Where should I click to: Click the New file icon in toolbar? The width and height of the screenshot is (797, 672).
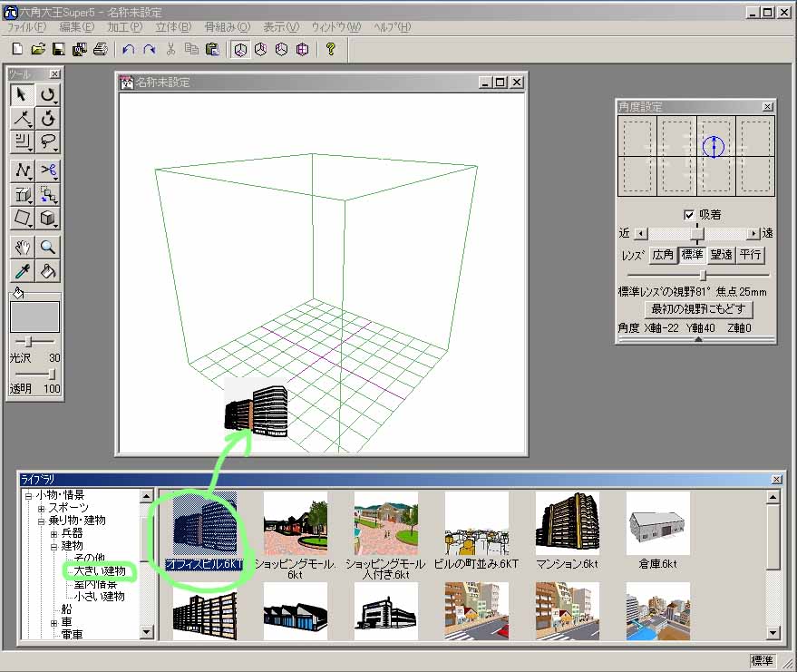coord(17,49)
